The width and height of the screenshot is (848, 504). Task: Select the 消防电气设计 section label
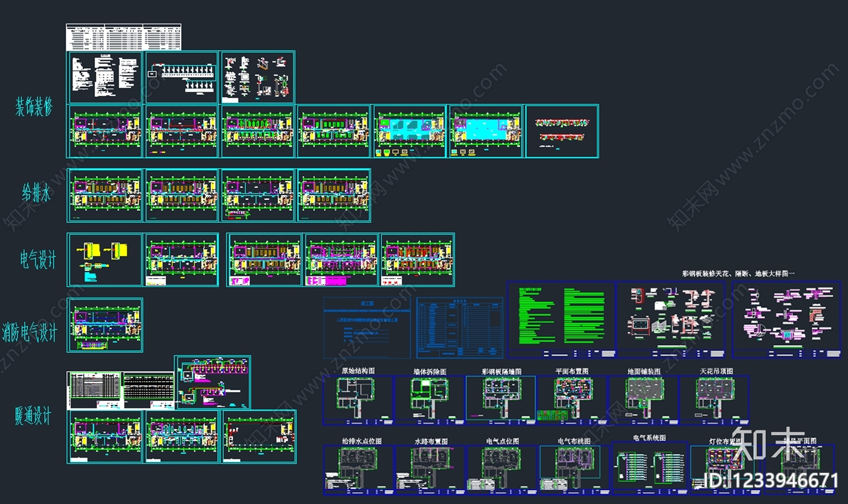coord(29,331)
